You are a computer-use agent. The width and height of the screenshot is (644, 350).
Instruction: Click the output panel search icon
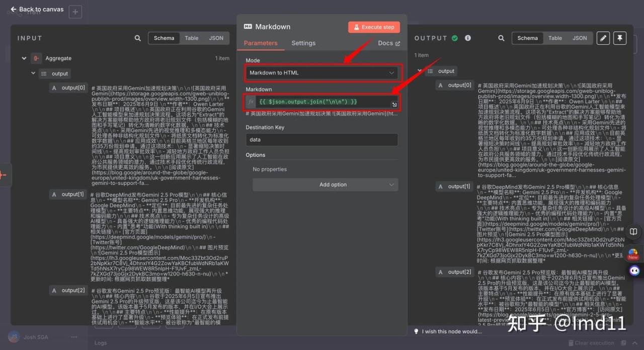[501, 38]
